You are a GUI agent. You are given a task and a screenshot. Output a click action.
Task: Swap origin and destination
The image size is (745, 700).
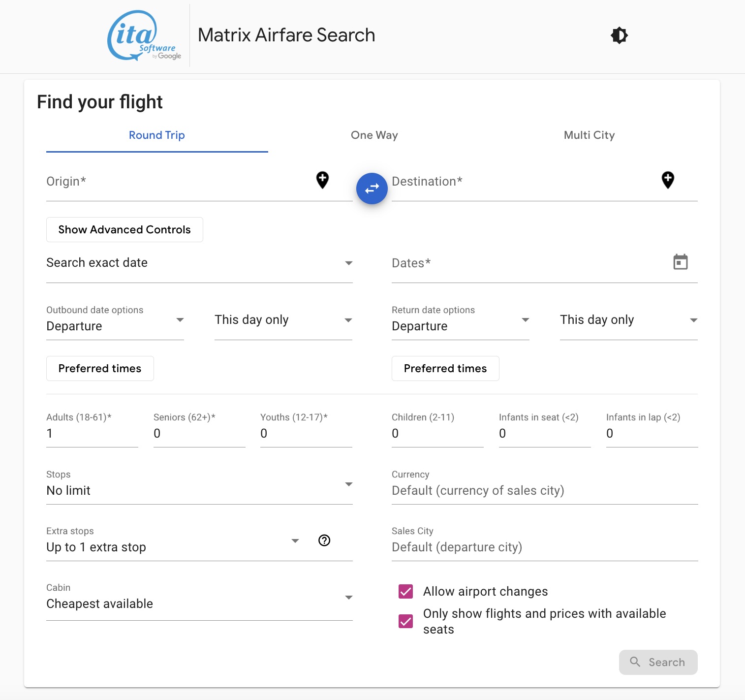372,188
